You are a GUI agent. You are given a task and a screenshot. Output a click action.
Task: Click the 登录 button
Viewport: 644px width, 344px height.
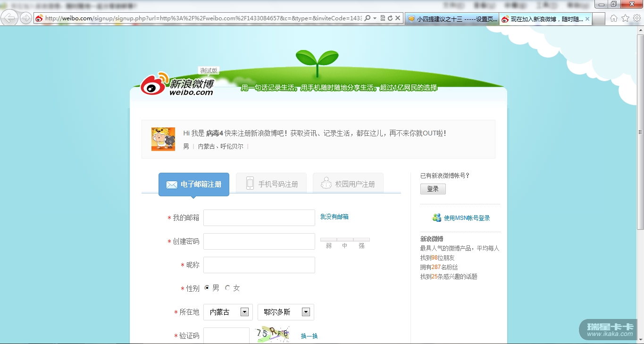(433, 189)
